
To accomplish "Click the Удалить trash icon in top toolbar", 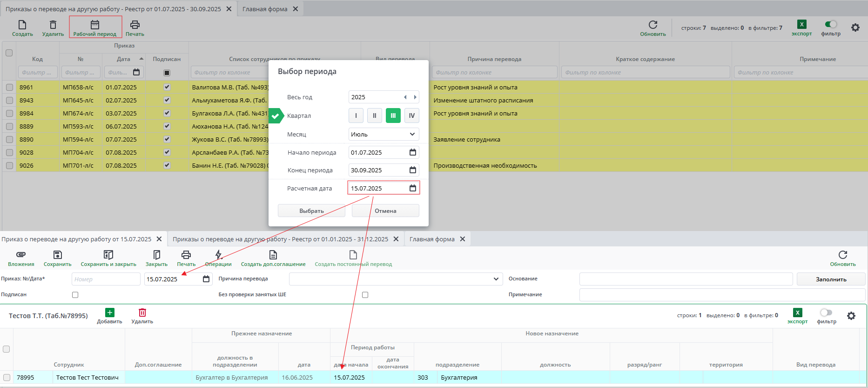I will coord(53,25).
